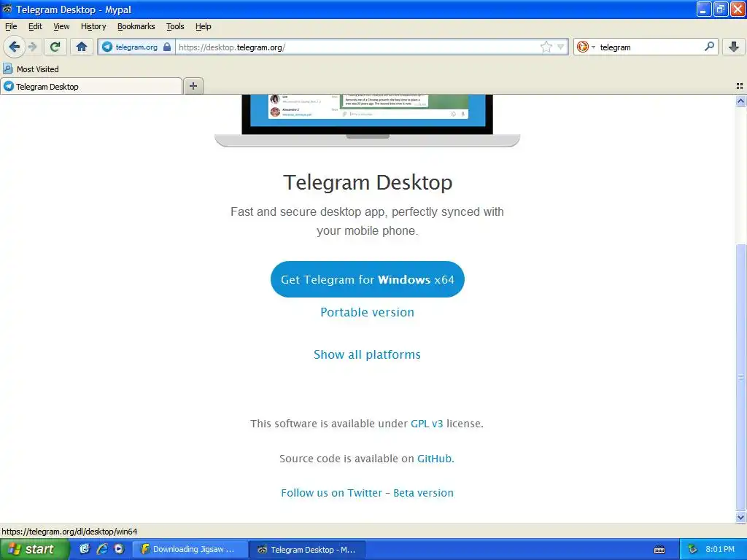Click the 8:01 PM clock

(720, 549)
